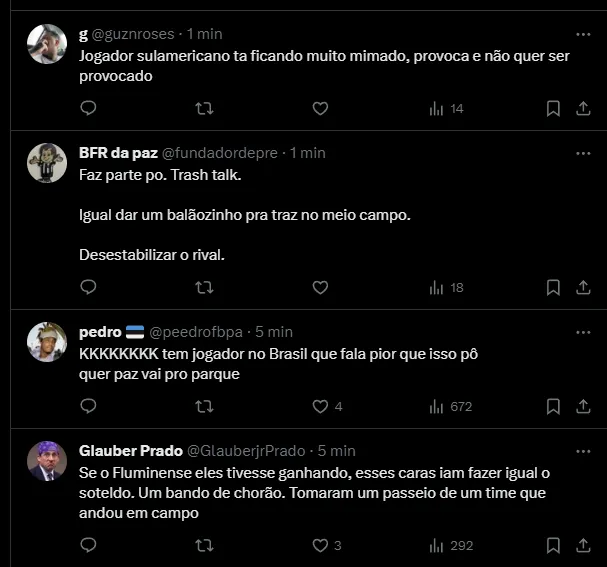
Task: Retweet pedro's tweet
Action: 204,407
